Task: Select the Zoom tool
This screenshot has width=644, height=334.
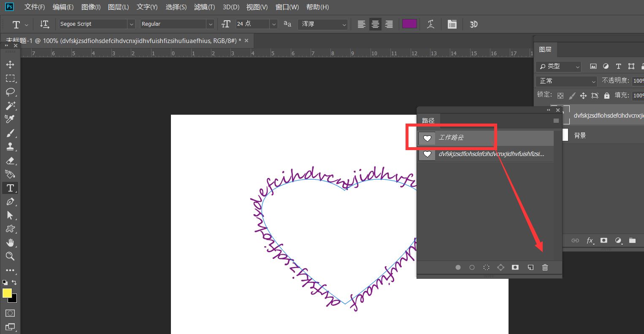Action: tap(10, 256)
